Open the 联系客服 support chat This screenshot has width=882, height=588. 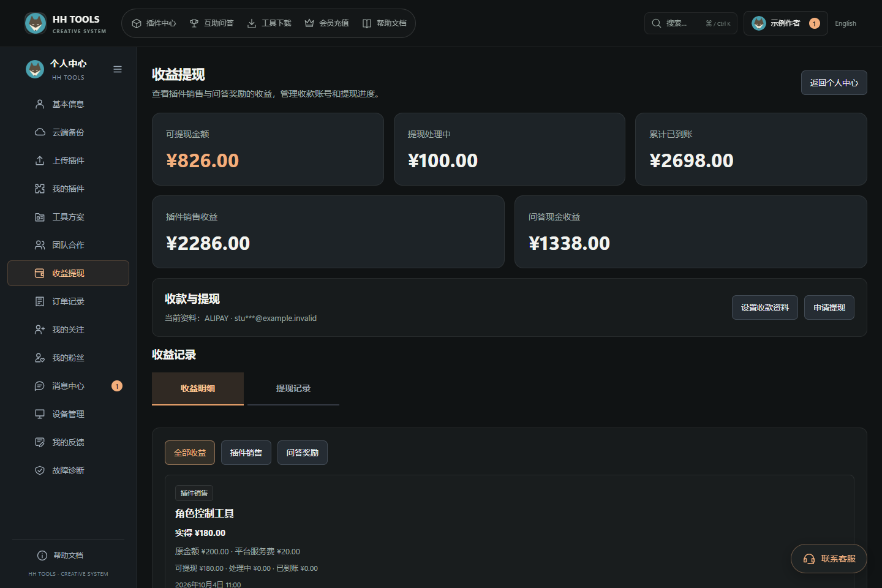pyautogui.click(x=829, y=559)
